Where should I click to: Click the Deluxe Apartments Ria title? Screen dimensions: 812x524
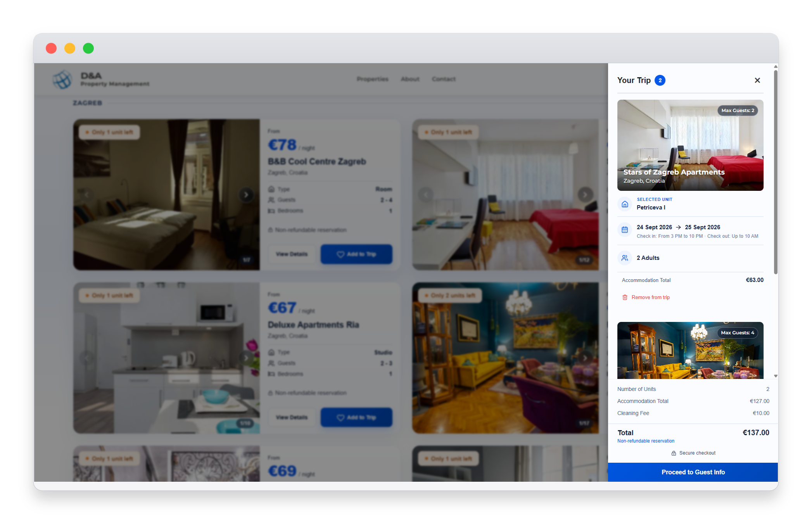(x=313, y=325)
